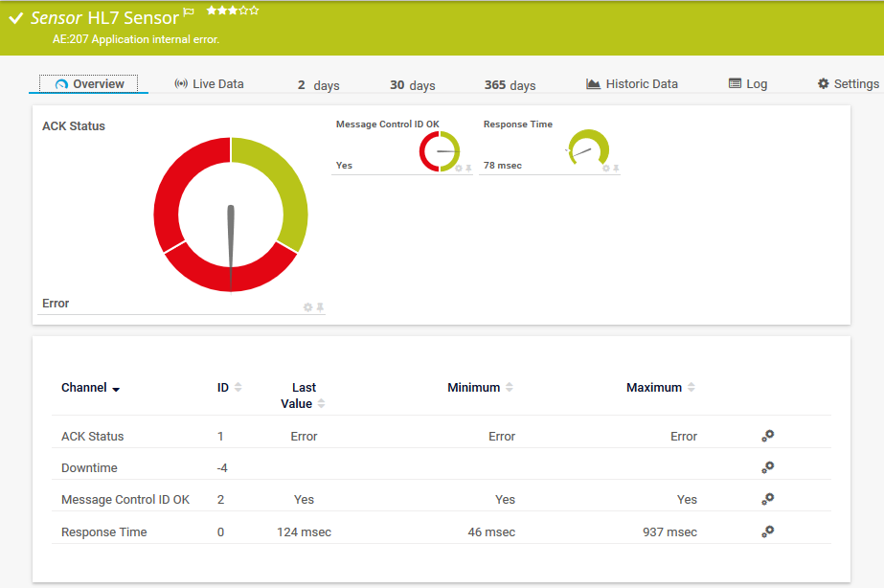Switch to the Live Data tab
Screen dimensions: 884x588
pyautogui.click(x=209, y=84)
